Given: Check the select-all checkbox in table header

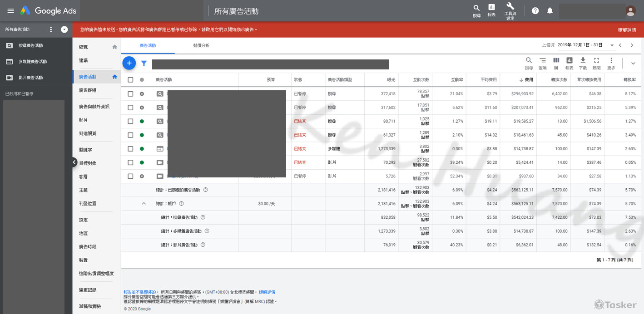Looking at the screenshot, I should 129,79.
